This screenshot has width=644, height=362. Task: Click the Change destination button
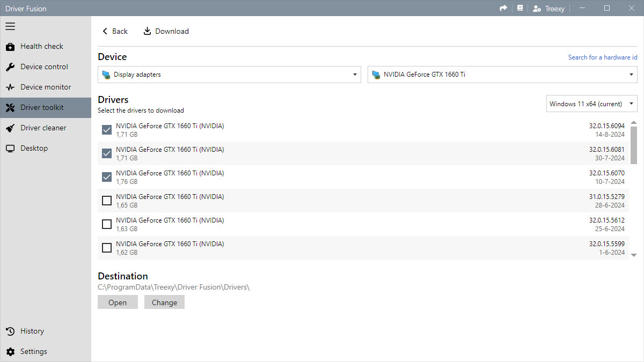tap(164, 302)
